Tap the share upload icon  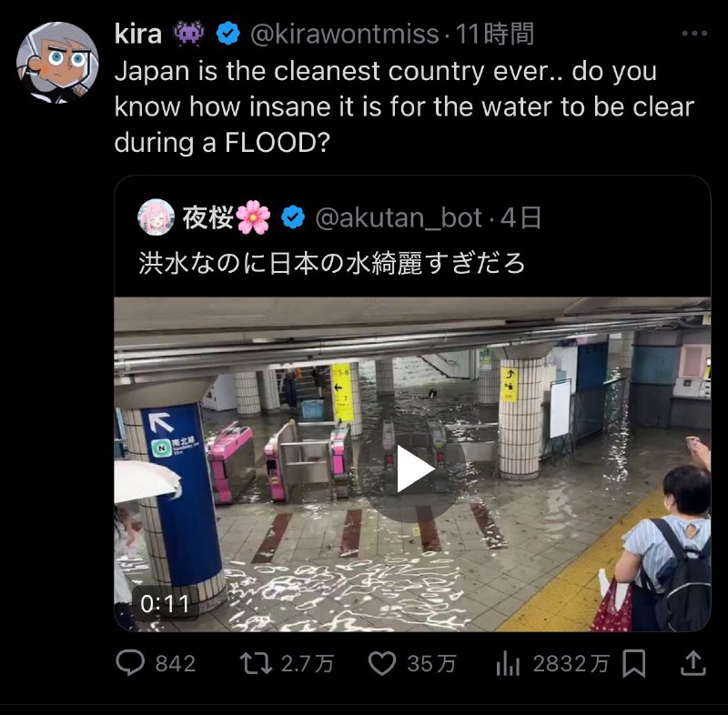click(693, 662)
